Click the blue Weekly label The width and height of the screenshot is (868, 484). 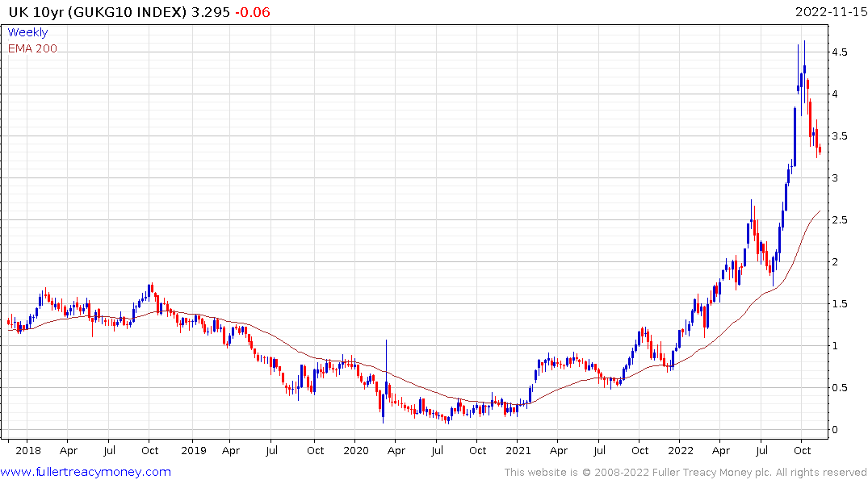[x=27, y=32]
